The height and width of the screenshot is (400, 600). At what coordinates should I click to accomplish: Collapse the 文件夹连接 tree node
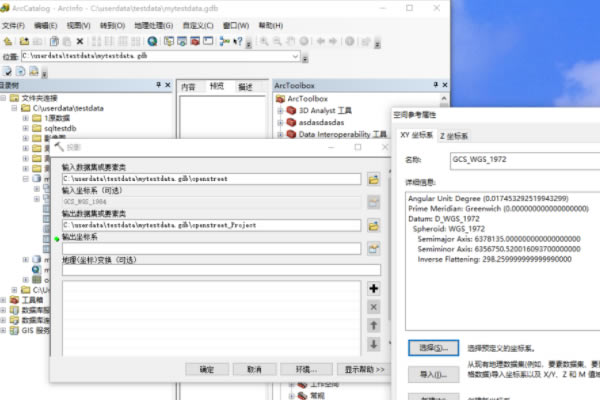coord(3,98)
